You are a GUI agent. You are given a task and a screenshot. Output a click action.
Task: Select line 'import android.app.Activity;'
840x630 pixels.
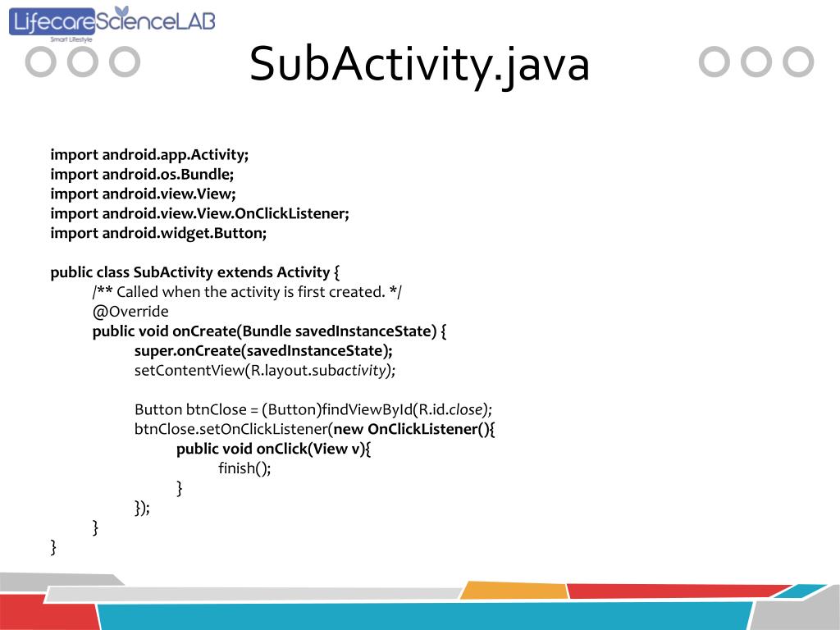coord(149,155)
